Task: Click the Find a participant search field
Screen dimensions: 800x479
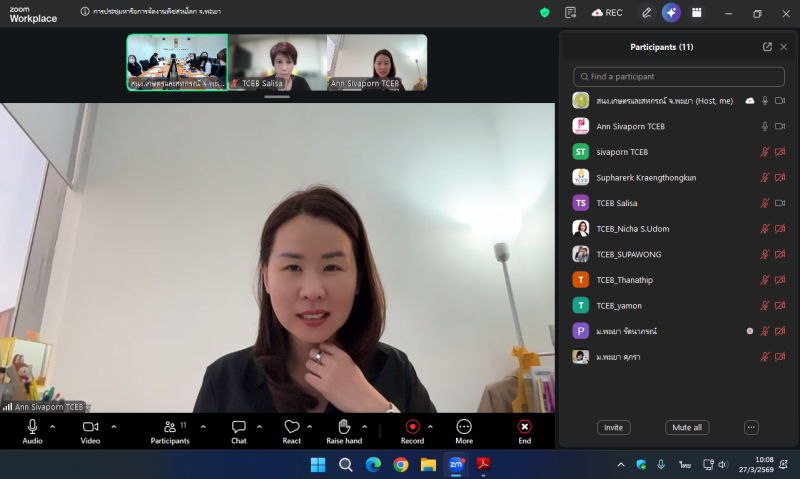Action: pos(678,76)
